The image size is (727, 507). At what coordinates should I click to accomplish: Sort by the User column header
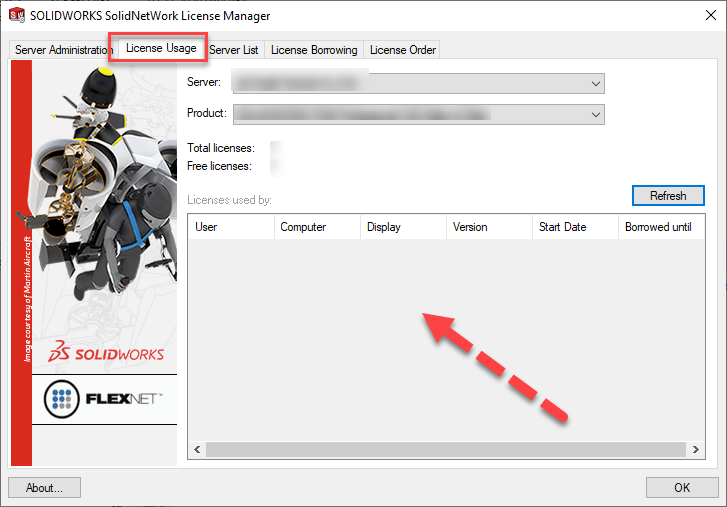[x=231, y=227]
